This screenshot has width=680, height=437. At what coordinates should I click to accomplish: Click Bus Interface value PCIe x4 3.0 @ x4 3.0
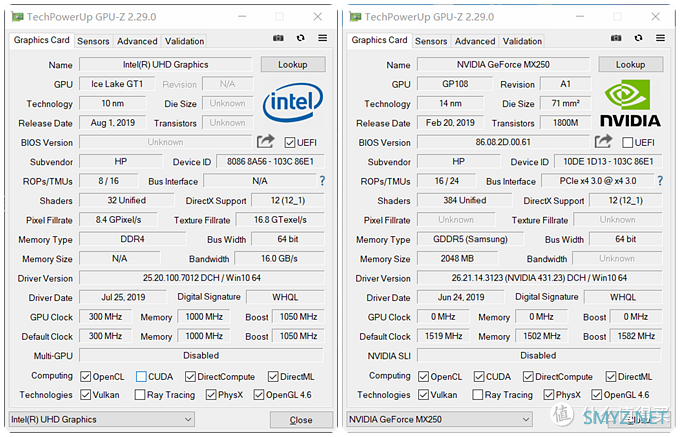pyautogui.click(x=598, y=181)
